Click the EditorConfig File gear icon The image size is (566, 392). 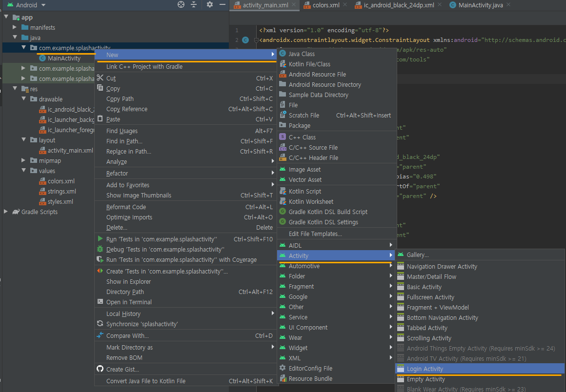tap(283, 368)
